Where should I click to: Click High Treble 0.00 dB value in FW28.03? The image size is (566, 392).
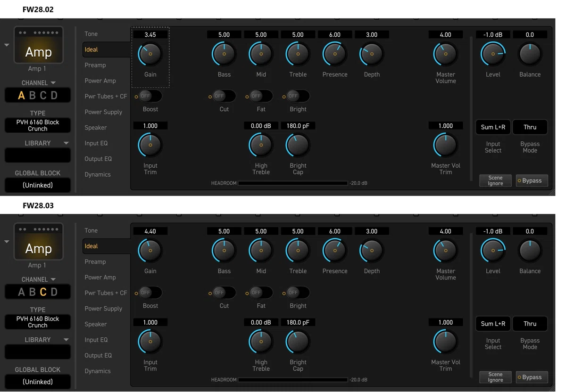pyautogui.click(x=261, y=322)
